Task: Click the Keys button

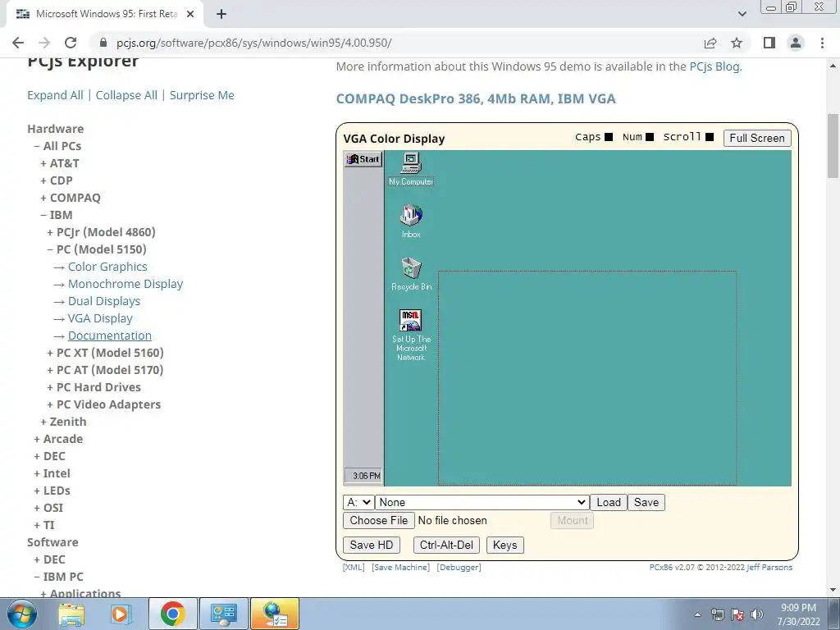Action: 504,545
